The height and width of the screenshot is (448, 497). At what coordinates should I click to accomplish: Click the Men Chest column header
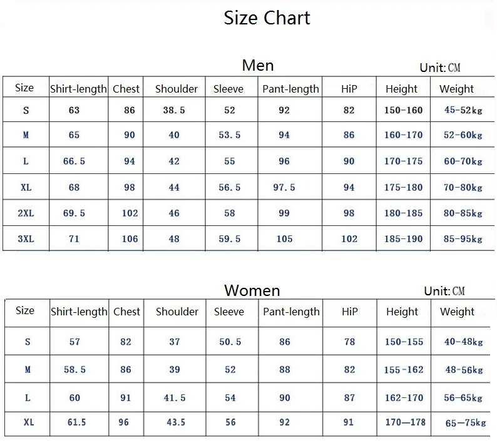coord(126,89)
